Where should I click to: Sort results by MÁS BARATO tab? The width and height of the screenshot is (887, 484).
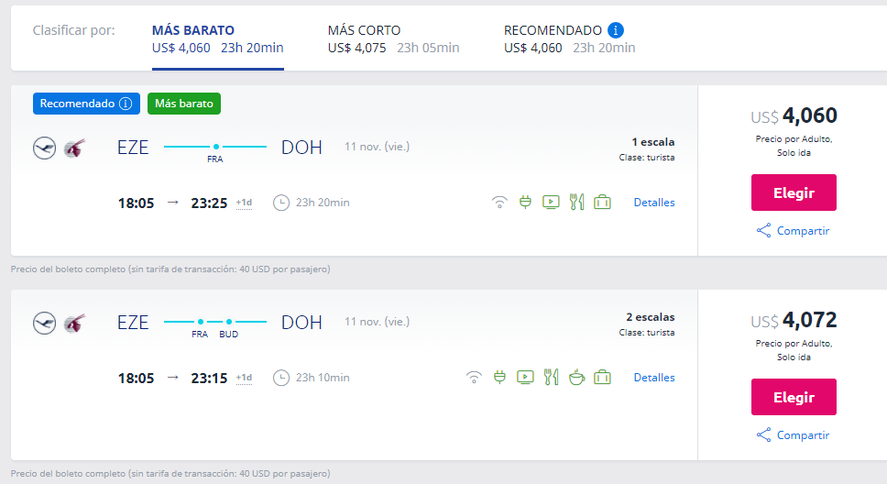point(217,38)
